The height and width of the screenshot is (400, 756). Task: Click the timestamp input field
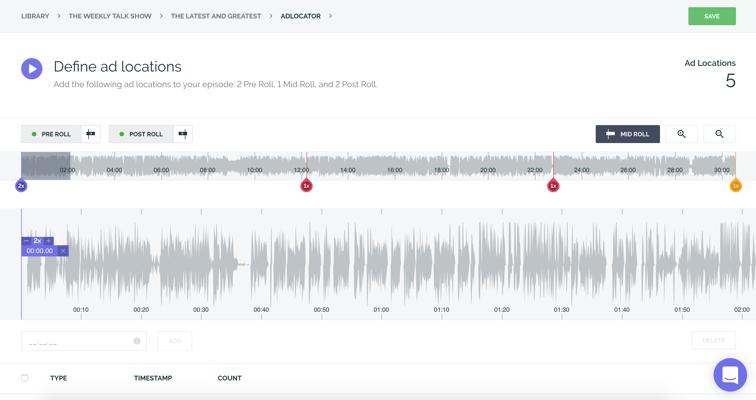(80, 341)
